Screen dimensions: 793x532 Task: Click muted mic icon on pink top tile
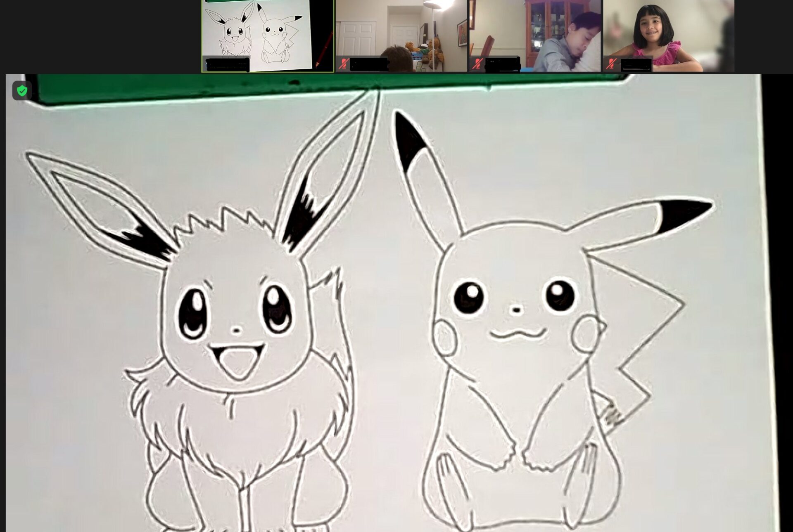tap(612, 64)
